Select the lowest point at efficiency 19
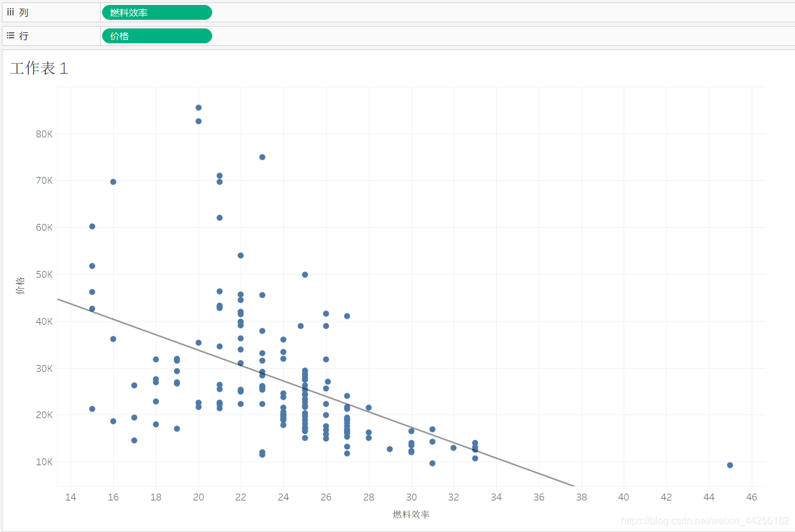This screenshot has width=795, height=532. coord(177,429)
